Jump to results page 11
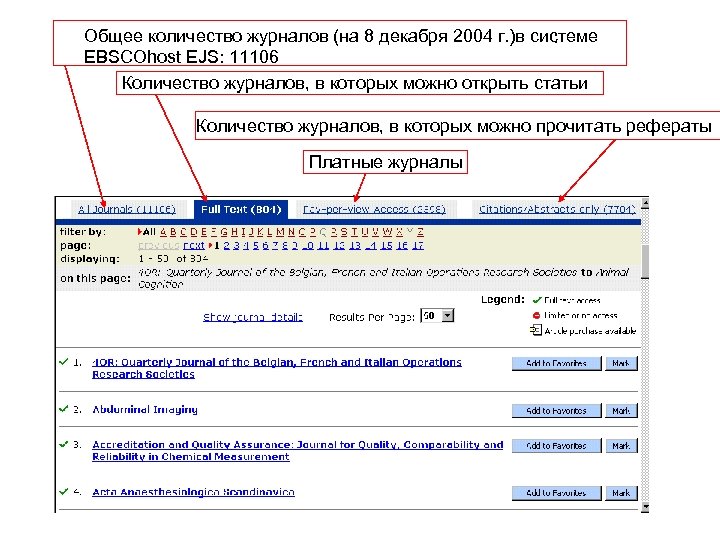720x540 pixels. click(323, 246)
